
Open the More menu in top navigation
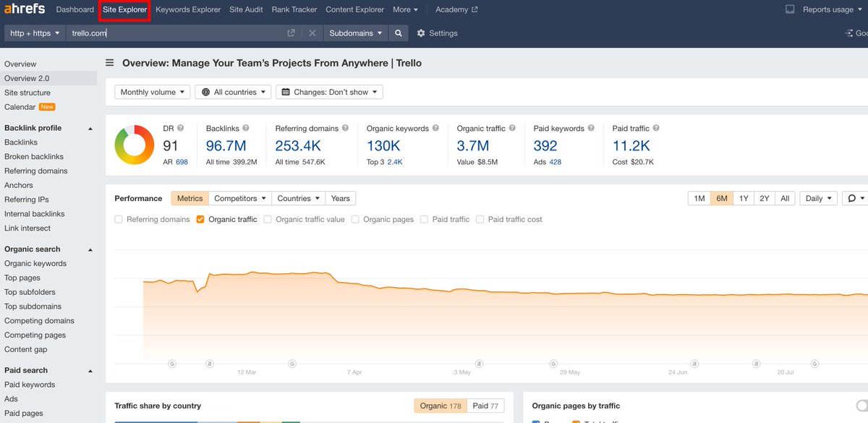click(x=405, y=9)
